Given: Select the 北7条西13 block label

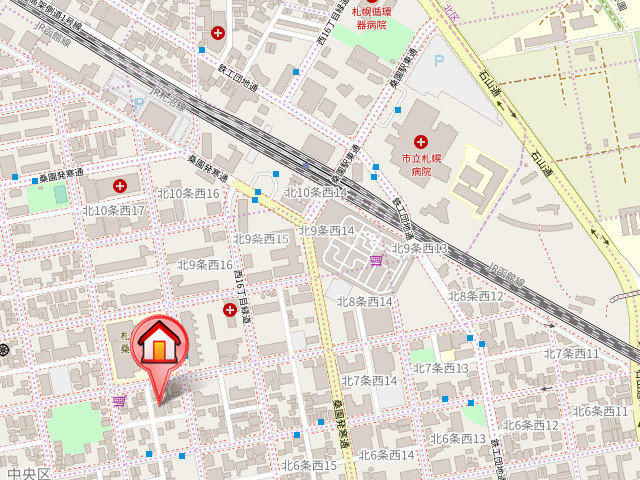Looking at the screenshot, I should click(441, 368).
